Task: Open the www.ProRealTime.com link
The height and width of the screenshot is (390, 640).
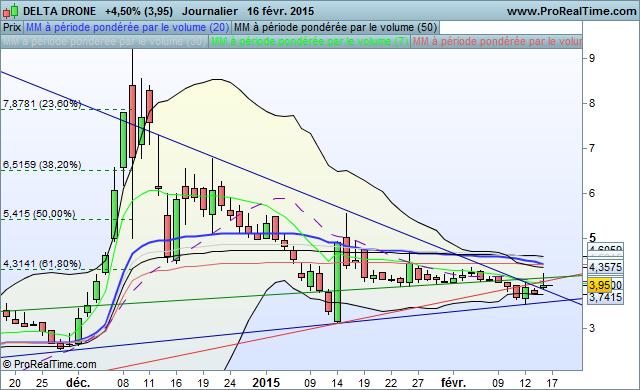Action: [x=571, y=11]
